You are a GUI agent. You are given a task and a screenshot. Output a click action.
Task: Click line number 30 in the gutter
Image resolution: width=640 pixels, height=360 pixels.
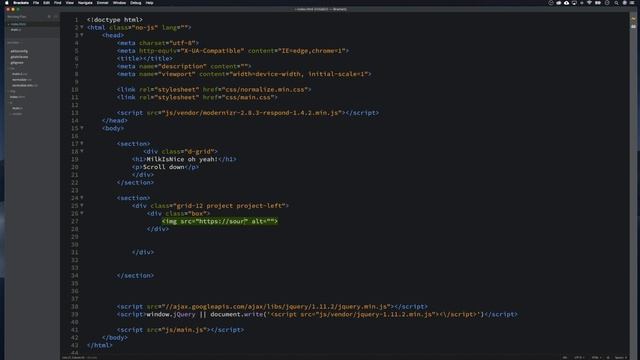[x=74, y=244]
